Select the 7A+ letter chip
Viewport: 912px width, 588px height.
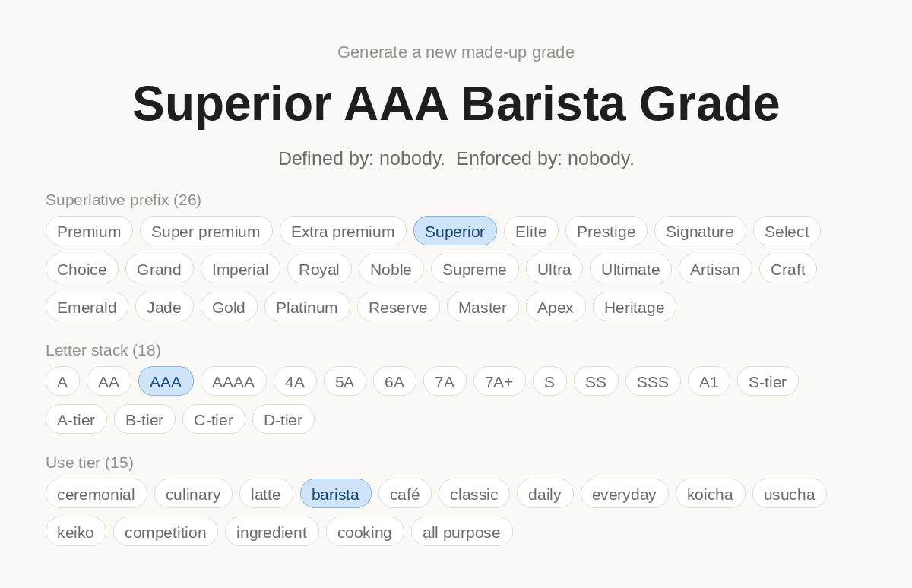tap(499, 381)
